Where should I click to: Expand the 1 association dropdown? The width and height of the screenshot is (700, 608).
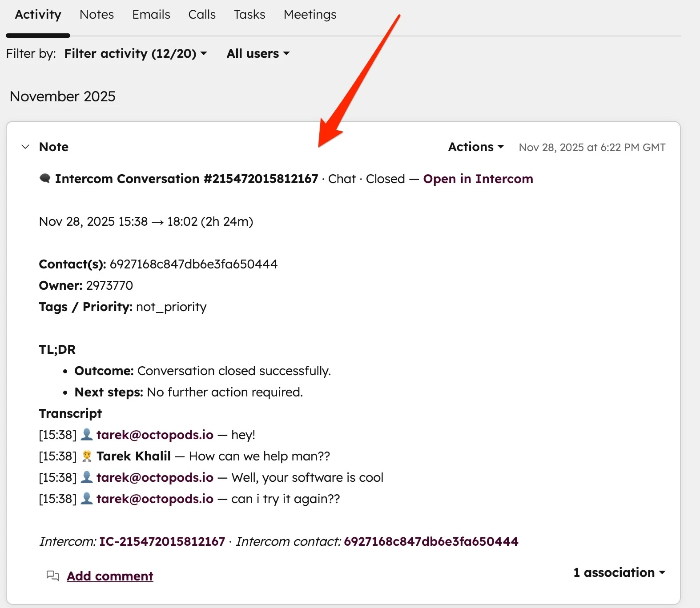[620, 572]
